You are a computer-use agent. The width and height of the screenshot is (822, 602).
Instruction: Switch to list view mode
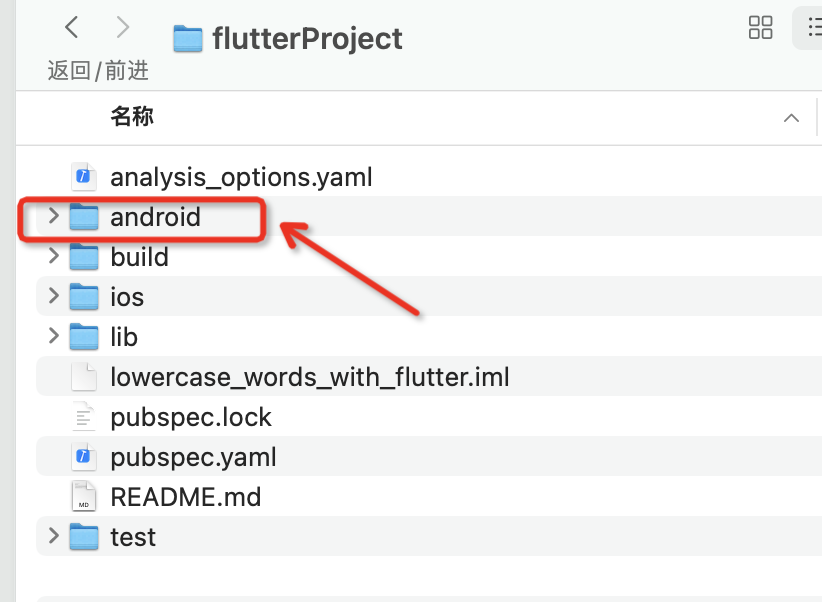(x=813, y=27)
